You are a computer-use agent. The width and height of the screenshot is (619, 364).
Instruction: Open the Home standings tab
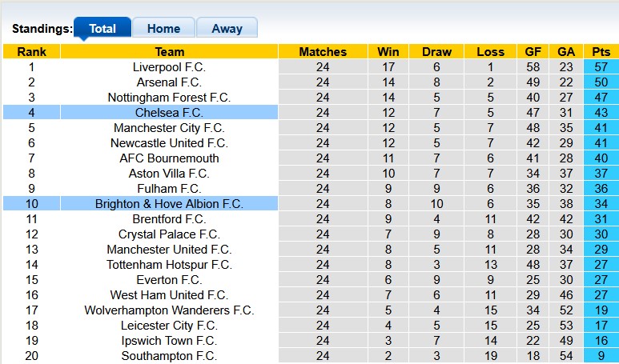(163, 29)
